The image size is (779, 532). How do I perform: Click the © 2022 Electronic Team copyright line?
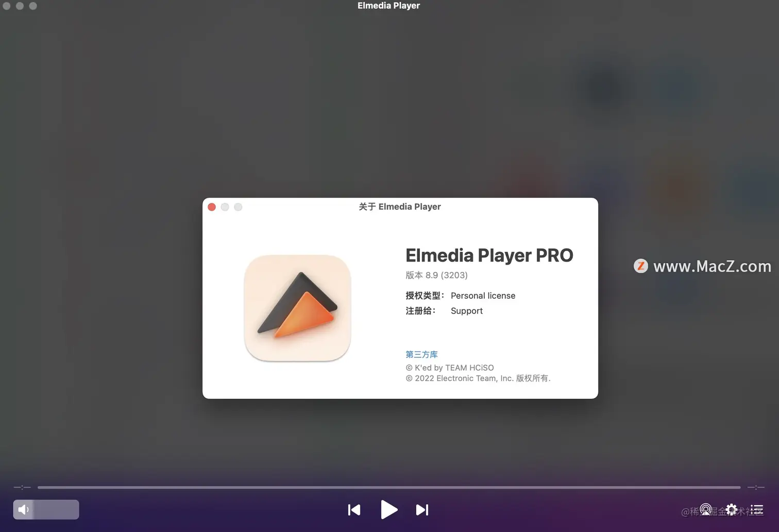point(478,378)
